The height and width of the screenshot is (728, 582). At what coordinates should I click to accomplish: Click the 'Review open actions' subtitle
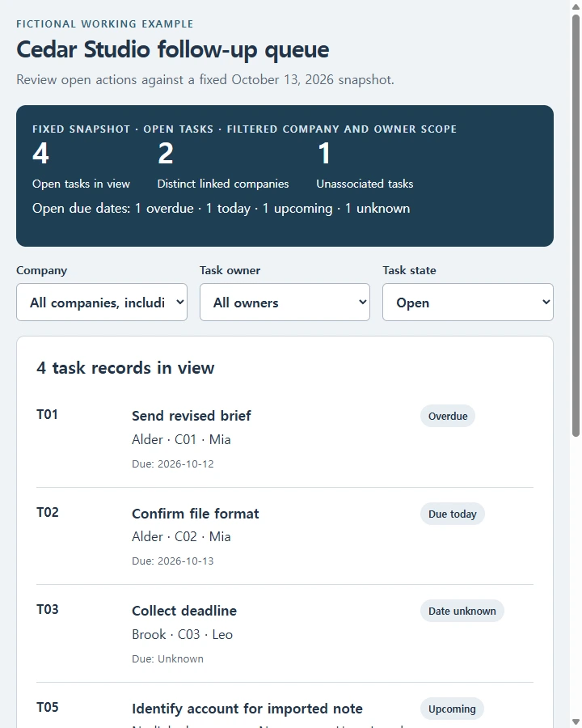click(205, 80)
